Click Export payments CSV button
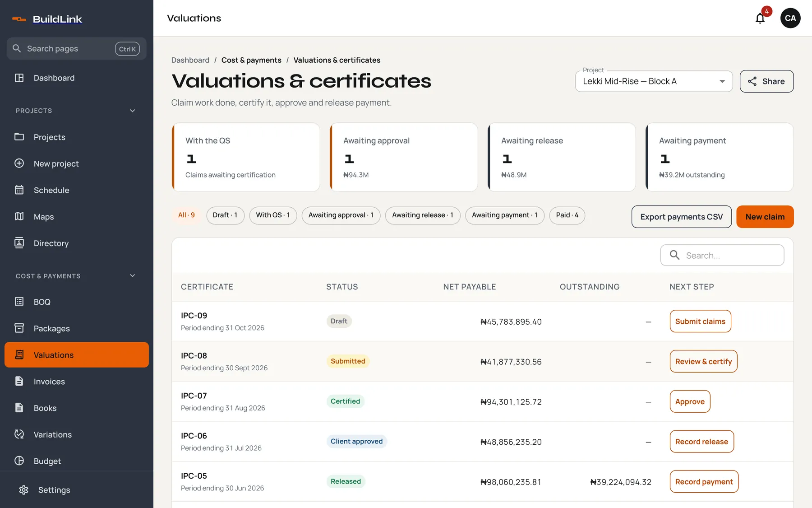Viewport: 812px width, 508px height. tap(682, 217)
